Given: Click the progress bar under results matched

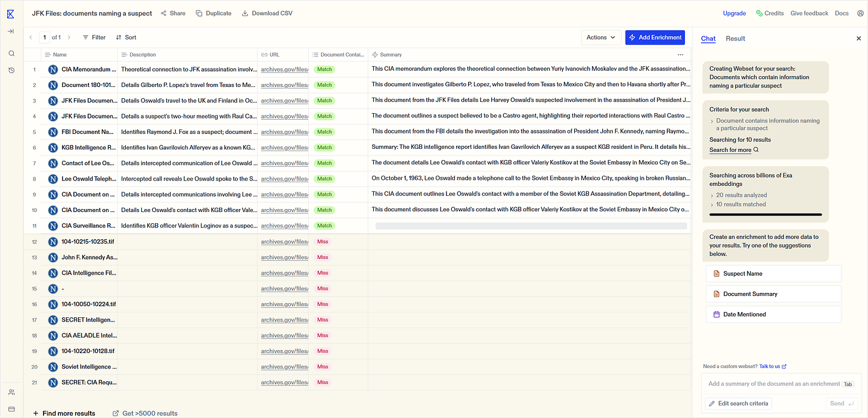Looking at the screenshot, I should coord(765,214).
